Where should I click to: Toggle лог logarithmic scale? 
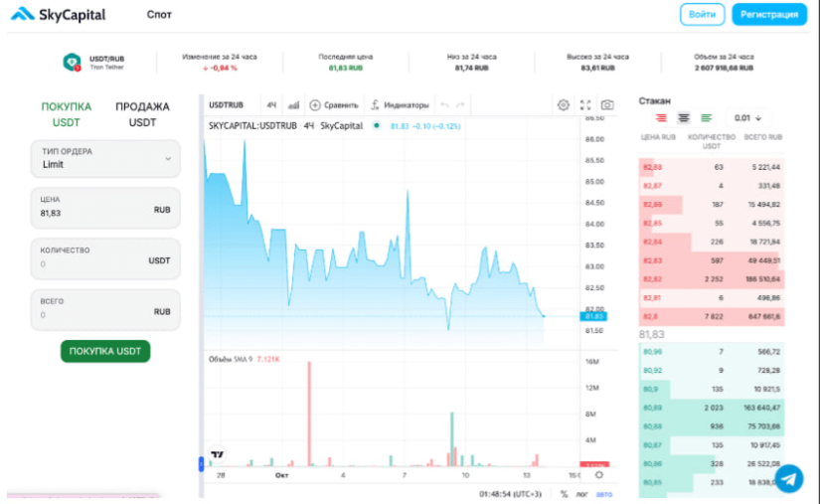point(582,494)
